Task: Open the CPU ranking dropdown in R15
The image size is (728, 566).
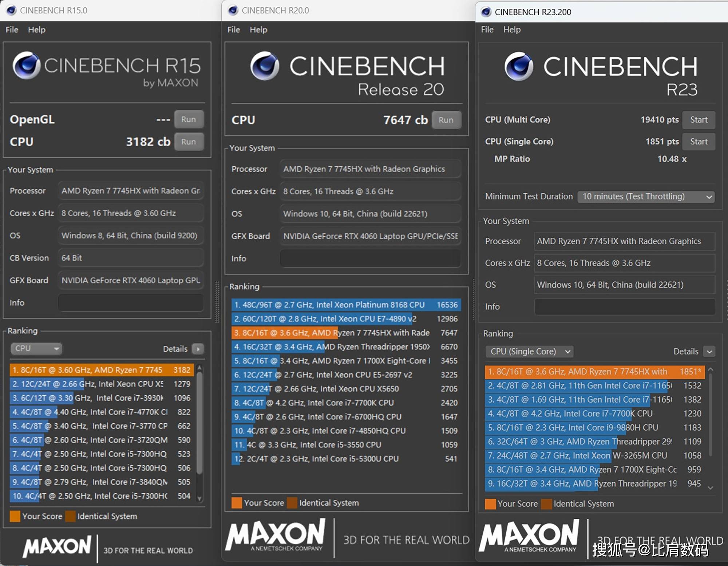Action: coord(36,348)
